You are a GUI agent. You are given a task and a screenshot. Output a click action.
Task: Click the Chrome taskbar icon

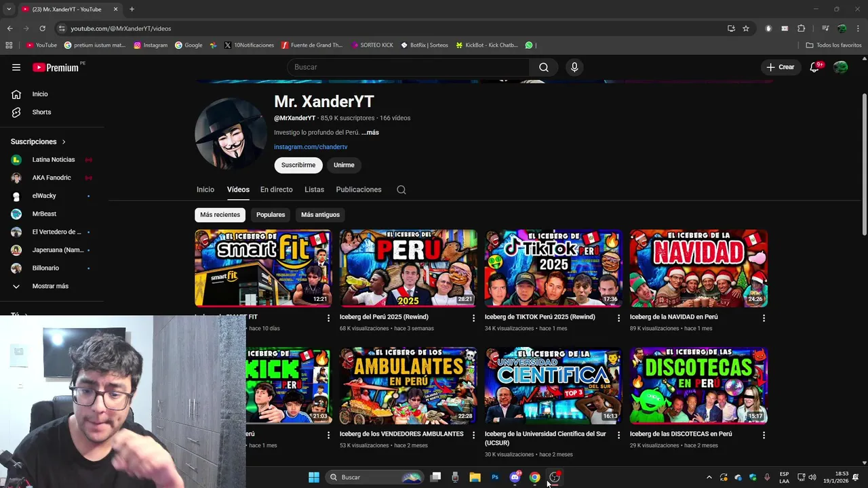[x=534, y=477]
